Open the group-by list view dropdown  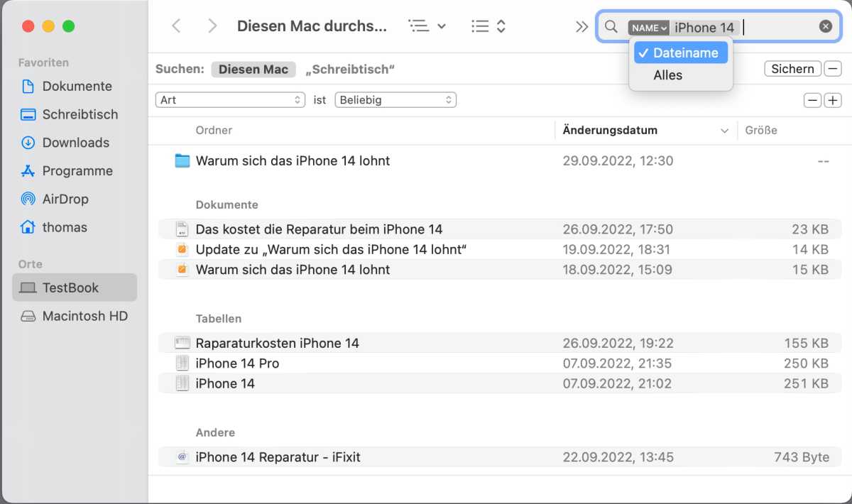(x=427, y=26)
